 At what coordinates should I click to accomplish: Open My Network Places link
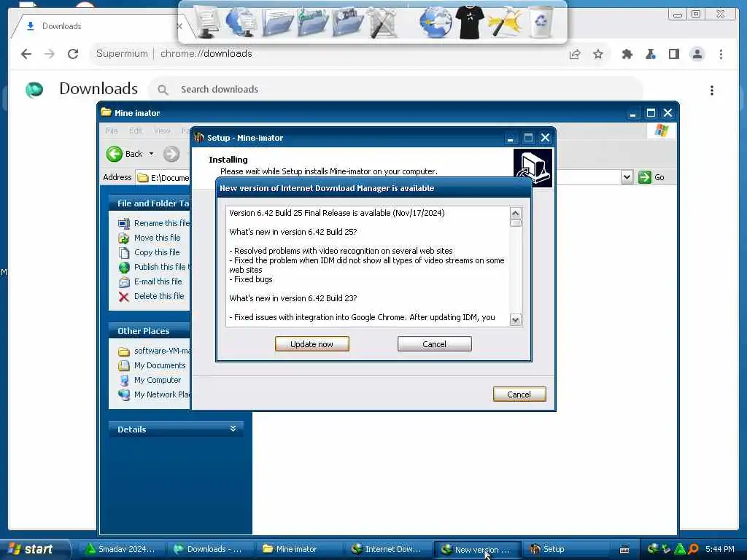161,394
